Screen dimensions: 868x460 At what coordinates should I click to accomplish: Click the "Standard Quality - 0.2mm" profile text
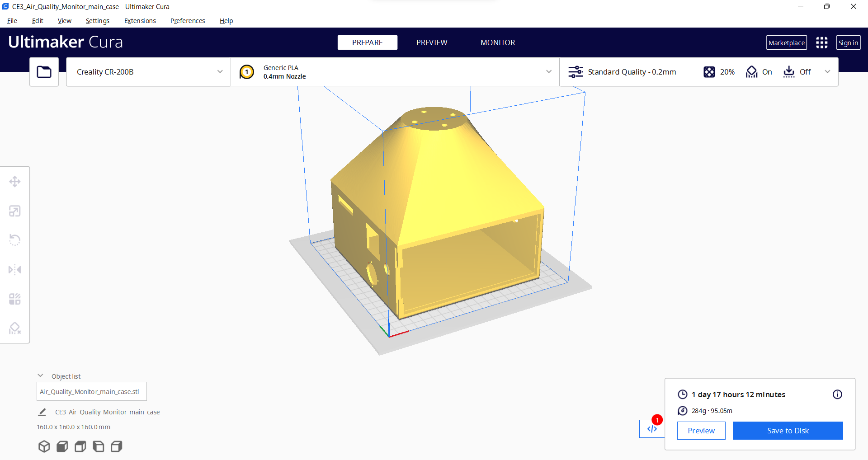coord(632,72)
